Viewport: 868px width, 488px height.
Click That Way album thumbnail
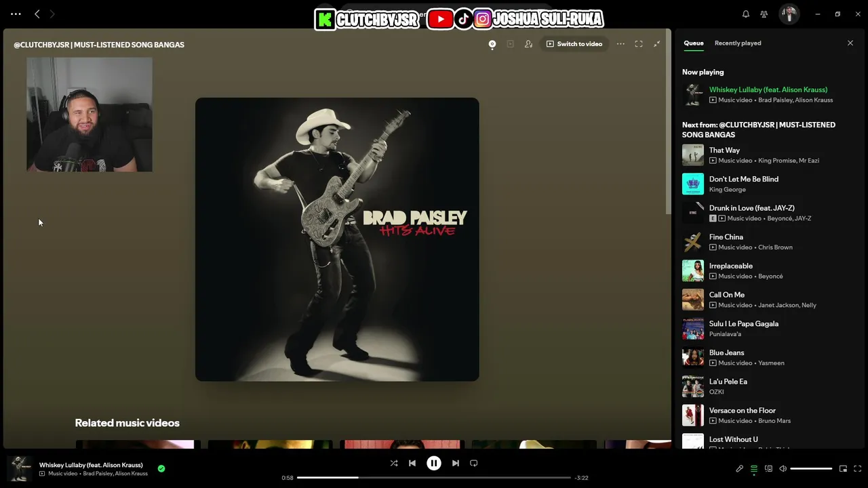point(693,155)
